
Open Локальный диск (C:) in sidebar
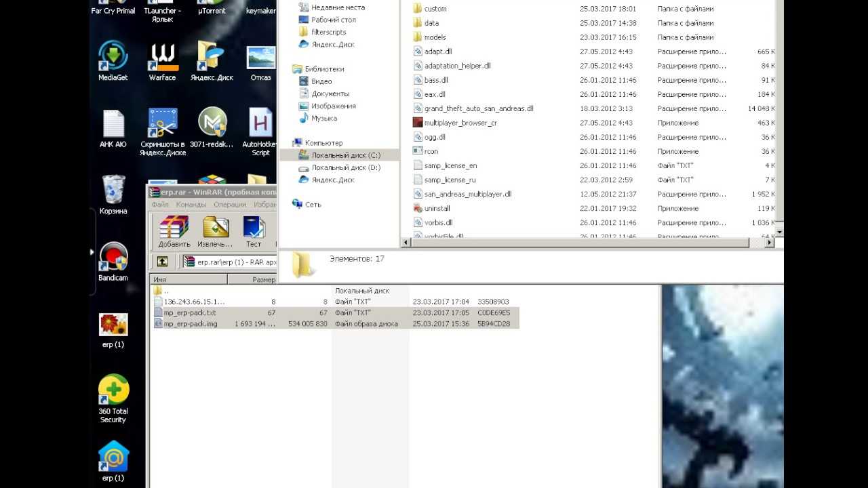pyautogui.click(x=340, y=155)
